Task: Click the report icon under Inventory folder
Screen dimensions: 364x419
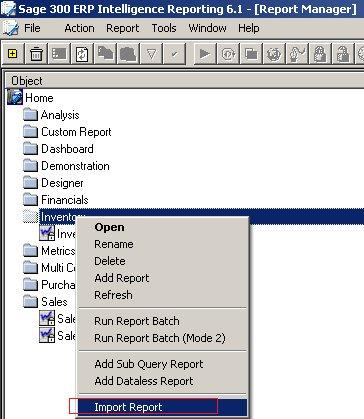Action: [47, 233]
